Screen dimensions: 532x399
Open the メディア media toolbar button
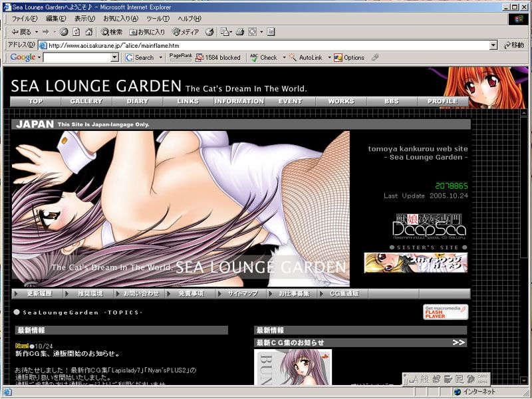(186, 32)
